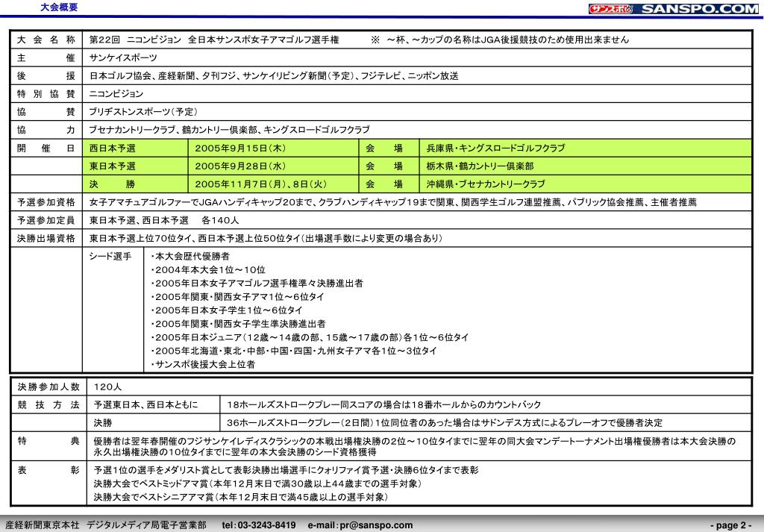
Task: Click the 36ホールズストロークプレー rule text
Action: pyautogui.click(x=445, y=423)
